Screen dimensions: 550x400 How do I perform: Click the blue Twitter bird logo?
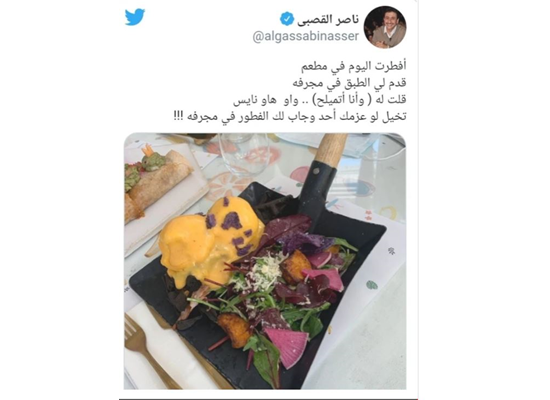(x=135, y=17)
